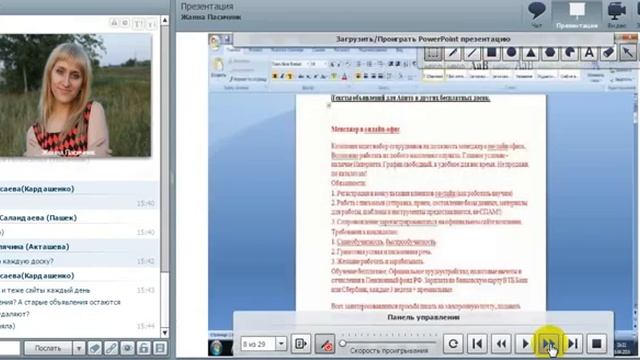The image size is (640, 360).
Task: Select the pencil drawing tool
Action: [453, 53]
